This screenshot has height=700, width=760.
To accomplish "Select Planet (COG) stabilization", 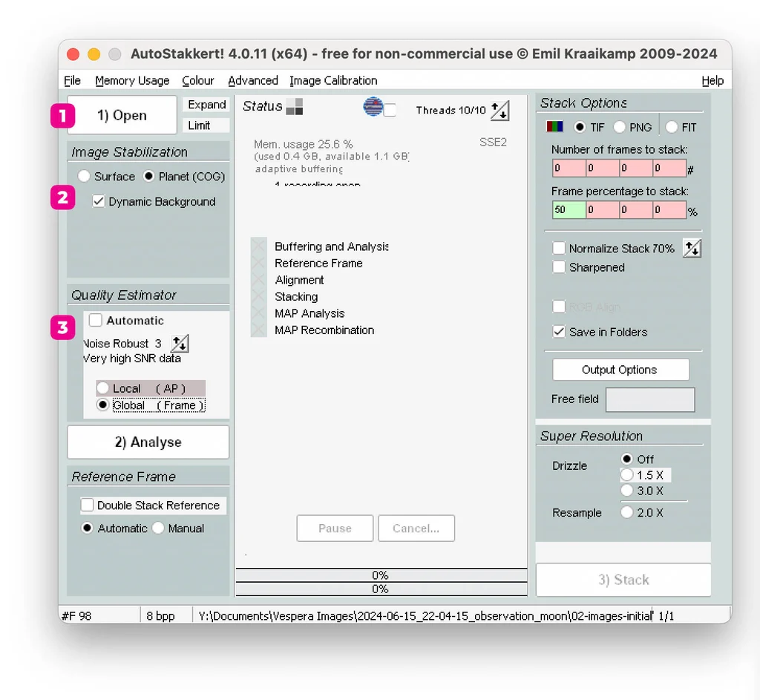I will click(x=148, y=176).
